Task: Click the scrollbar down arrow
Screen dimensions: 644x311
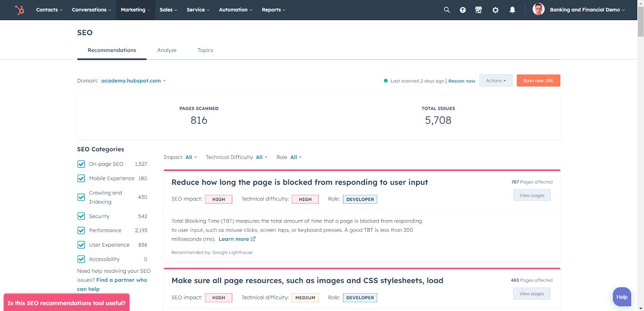Action: click(x=641, y=308)
